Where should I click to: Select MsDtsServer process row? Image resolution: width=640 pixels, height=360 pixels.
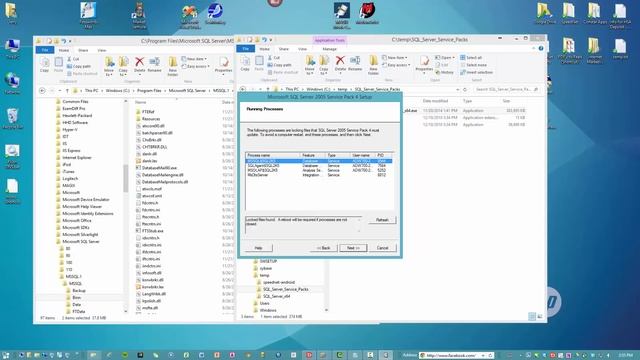tap(319, 175)
